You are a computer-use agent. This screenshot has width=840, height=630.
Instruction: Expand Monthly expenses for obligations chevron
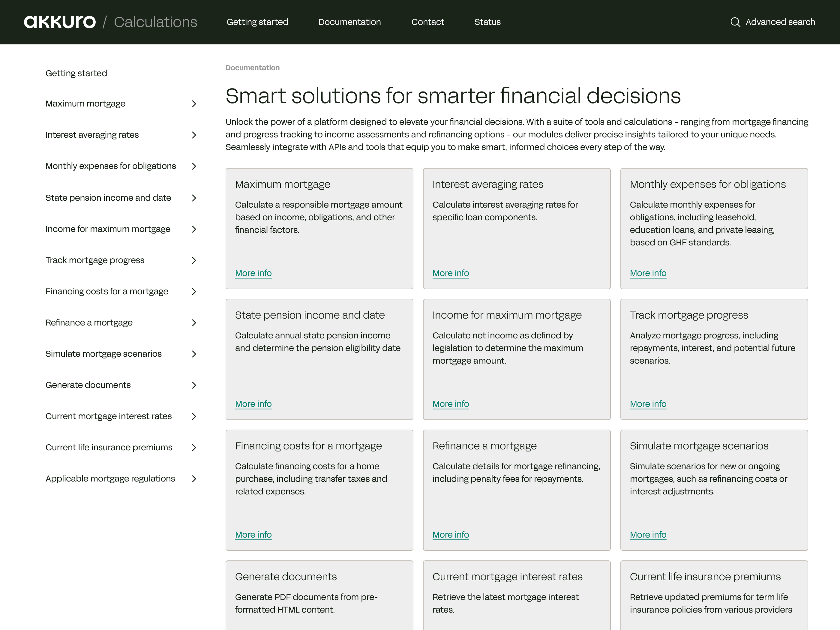point(194,166)
